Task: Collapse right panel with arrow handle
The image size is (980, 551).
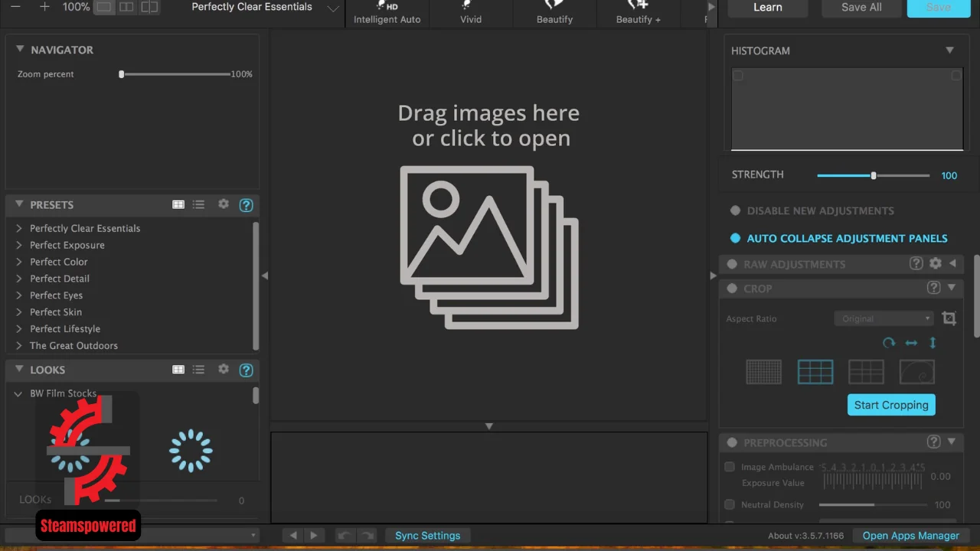Action: click(714, 275)
